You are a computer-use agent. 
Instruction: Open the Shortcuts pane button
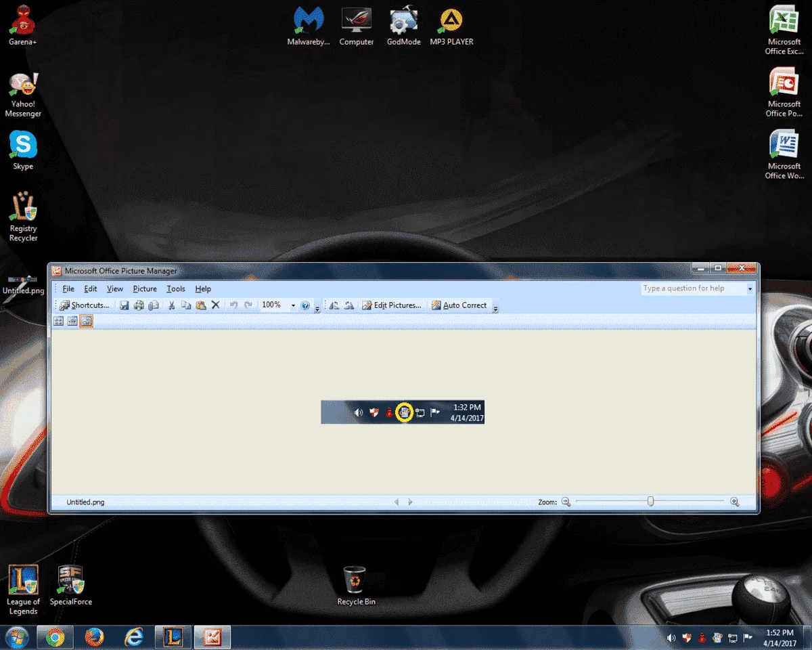pyautogui.click(x=84, y=305)
